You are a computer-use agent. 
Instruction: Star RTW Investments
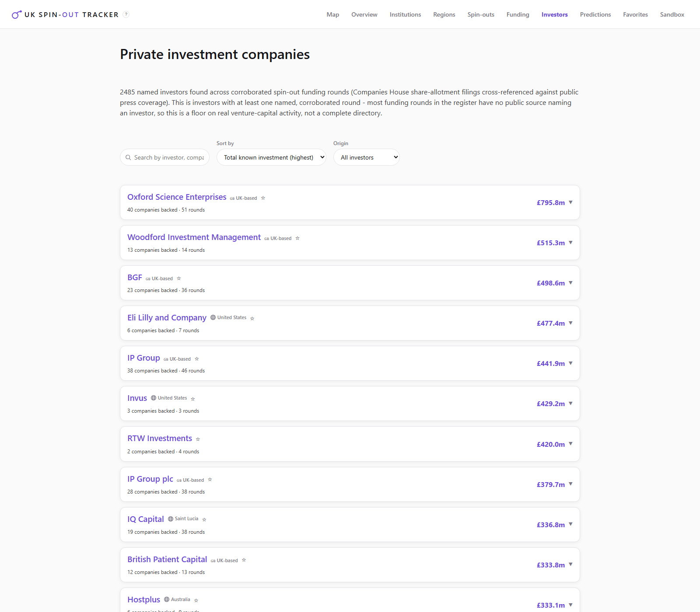pos(198,439)
